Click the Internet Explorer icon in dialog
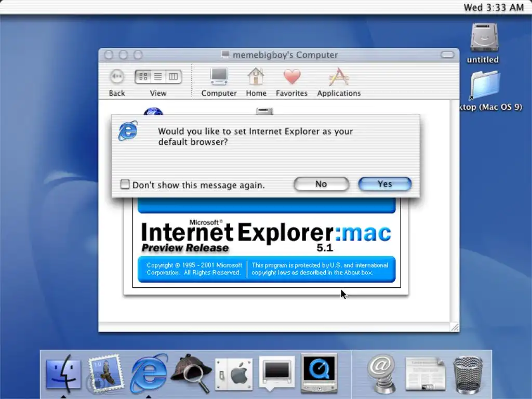532x399 pixels. 128,130
